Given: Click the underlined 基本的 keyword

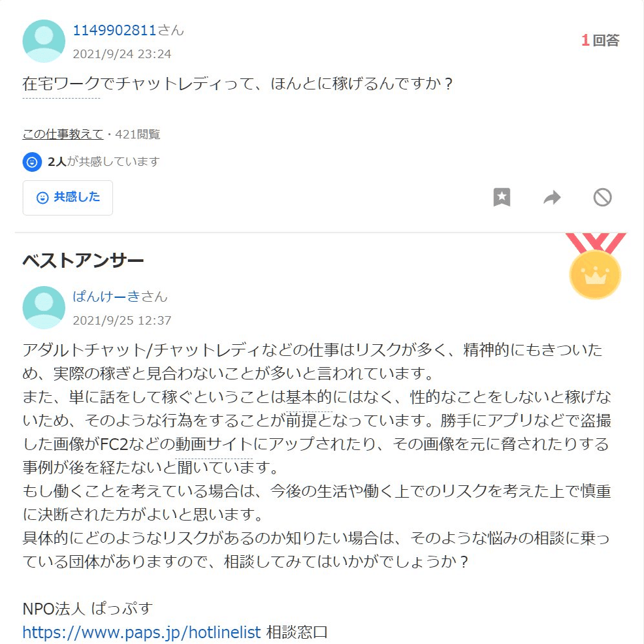Looking at the screenshot, I should [309, 397].
